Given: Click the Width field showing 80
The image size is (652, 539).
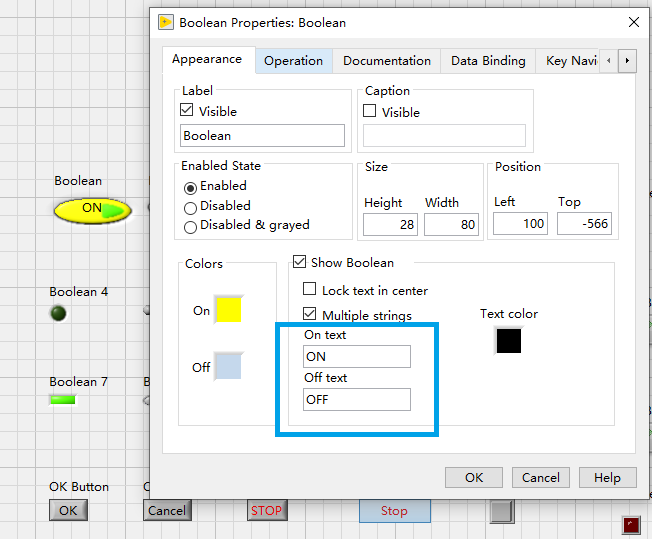Looking at the screenshot, I should pyautogui.click(x=451, y=225).
